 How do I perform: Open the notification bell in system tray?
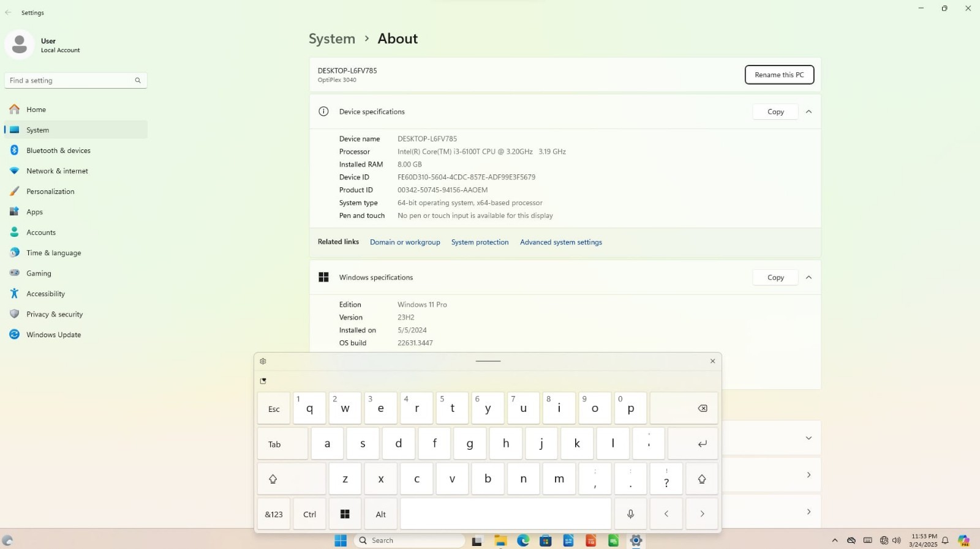tap(945, 540)
